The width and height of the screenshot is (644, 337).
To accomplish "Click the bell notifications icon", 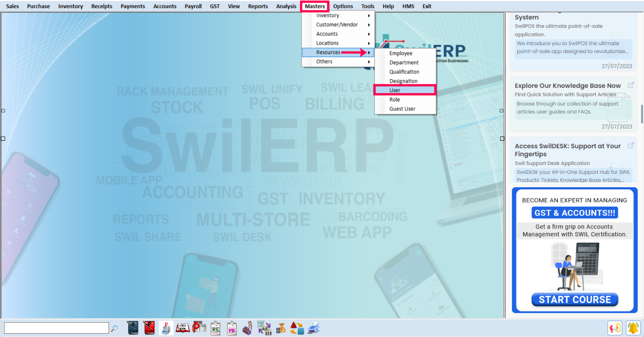I will tap(633, 328).
